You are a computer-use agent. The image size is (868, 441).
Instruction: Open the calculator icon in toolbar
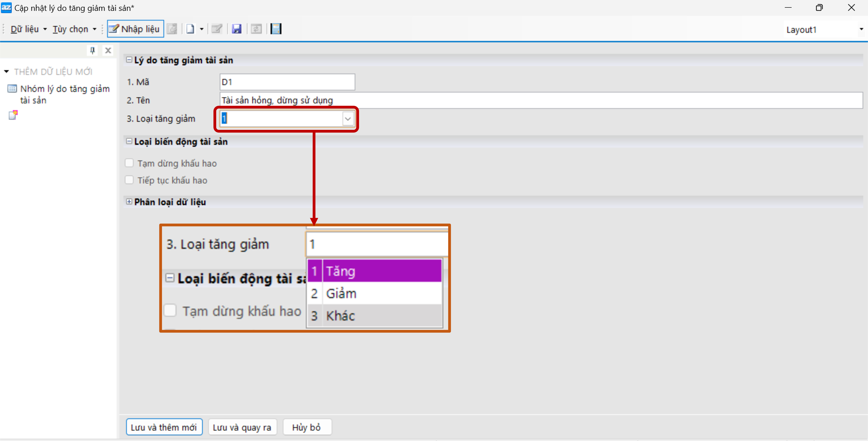[276, 29]
